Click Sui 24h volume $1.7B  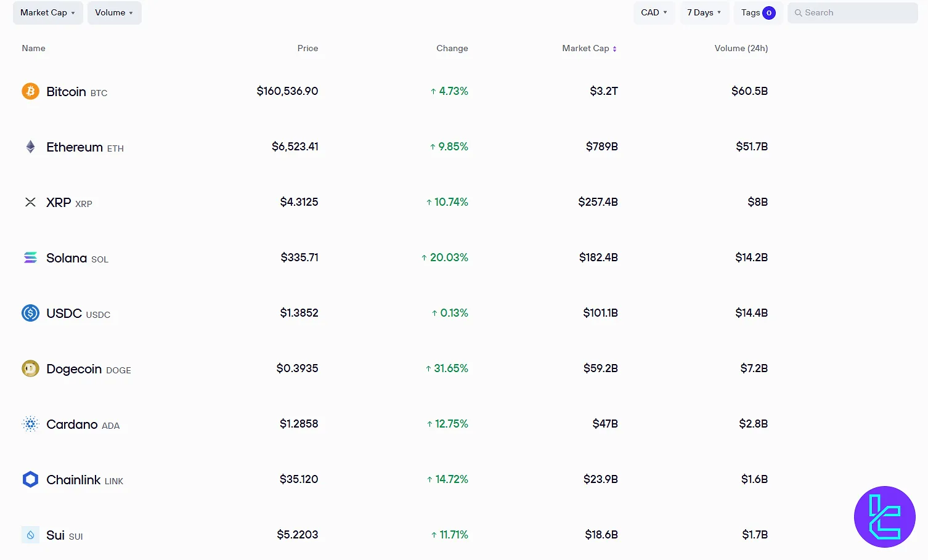tap(755, 535)
